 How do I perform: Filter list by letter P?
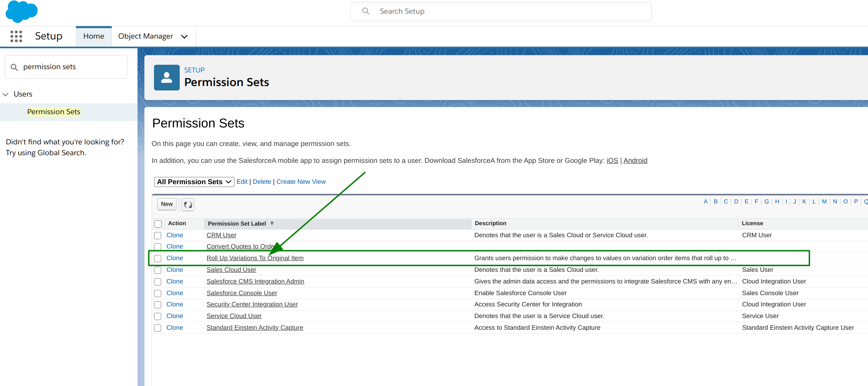point(856,201)
